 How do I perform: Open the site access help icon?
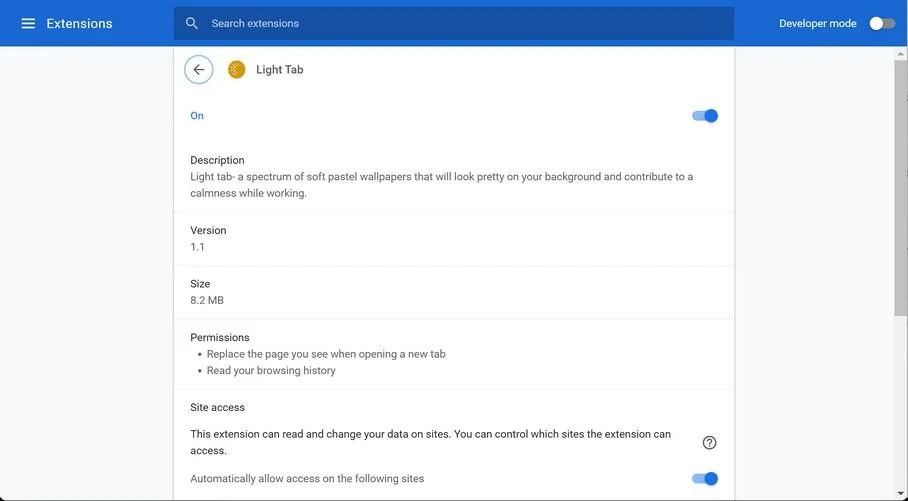(709, 443)
